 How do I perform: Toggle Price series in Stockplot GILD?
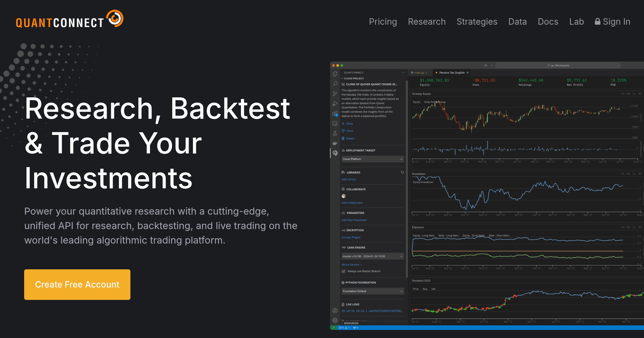point(416,289)
